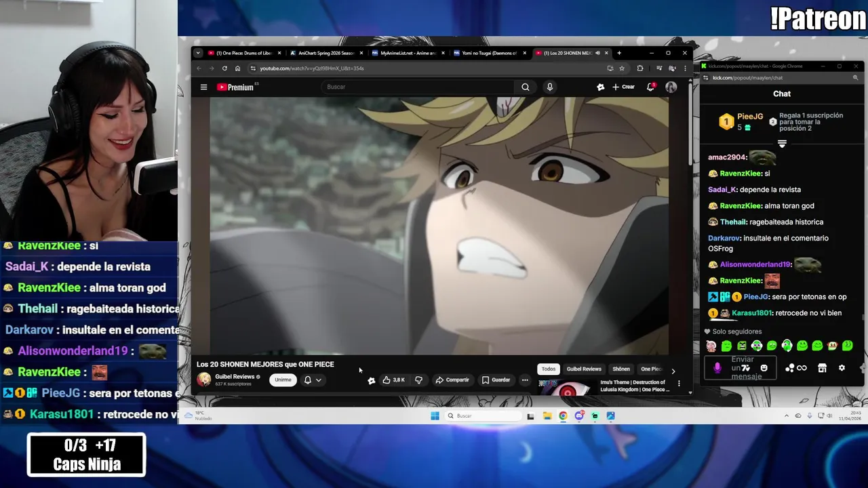Show more filter chips with right arrow
Viewport: 868px width, 488px height.
pos(673,371)
